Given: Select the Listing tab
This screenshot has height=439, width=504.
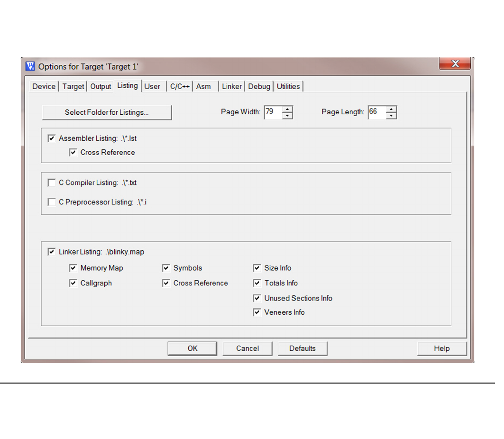Looking at the screenshot, I should pos(127,85).
